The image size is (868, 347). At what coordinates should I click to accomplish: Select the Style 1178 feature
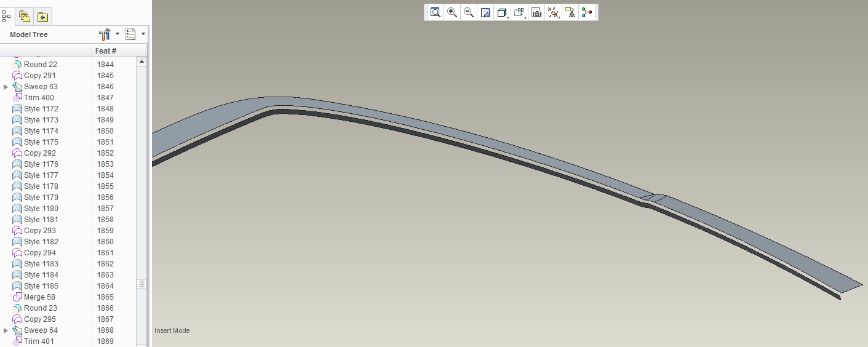tap(41, 186)
